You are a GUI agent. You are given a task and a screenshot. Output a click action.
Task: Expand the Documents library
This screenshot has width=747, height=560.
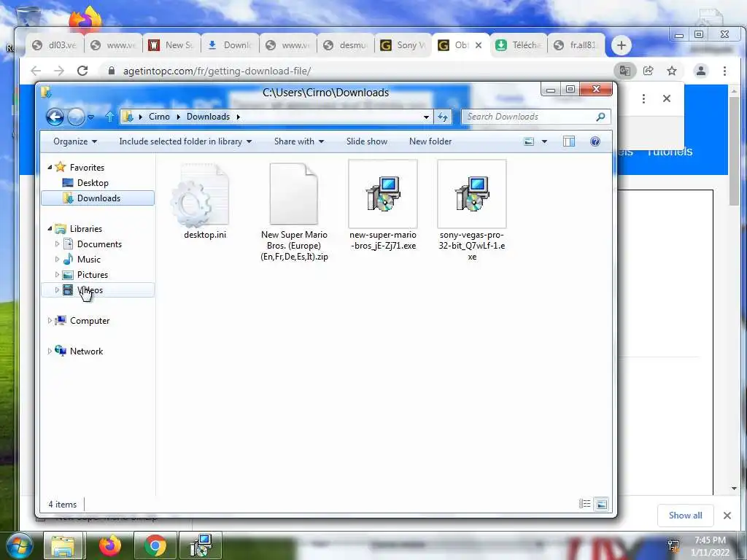[57, 244]
